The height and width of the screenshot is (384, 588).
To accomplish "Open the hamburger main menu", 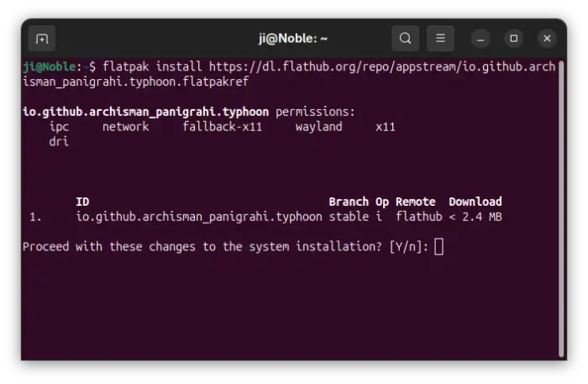I will click(x=440, y=39).
